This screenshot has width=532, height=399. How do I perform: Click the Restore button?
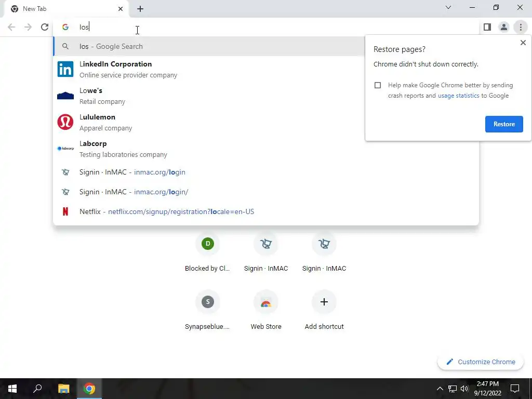(x=504, y=124)
